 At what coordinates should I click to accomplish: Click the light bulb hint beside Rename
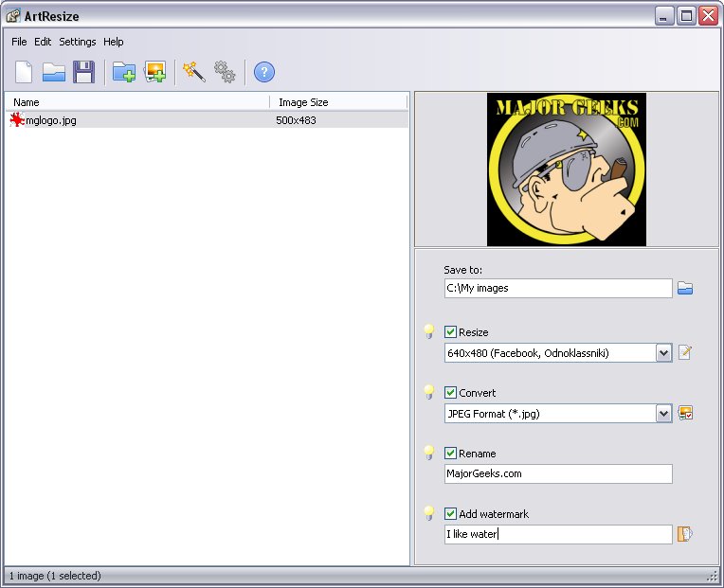(429, 453)
